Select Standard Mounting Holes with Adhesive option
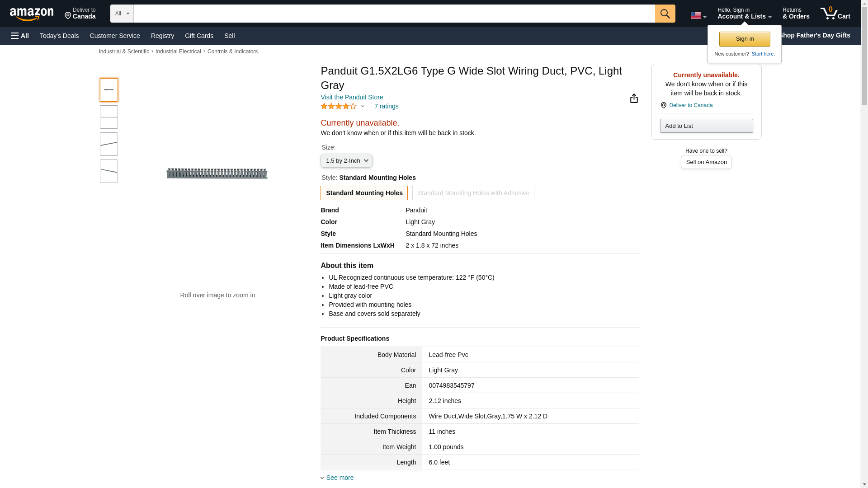 click(x=473, y=193)
